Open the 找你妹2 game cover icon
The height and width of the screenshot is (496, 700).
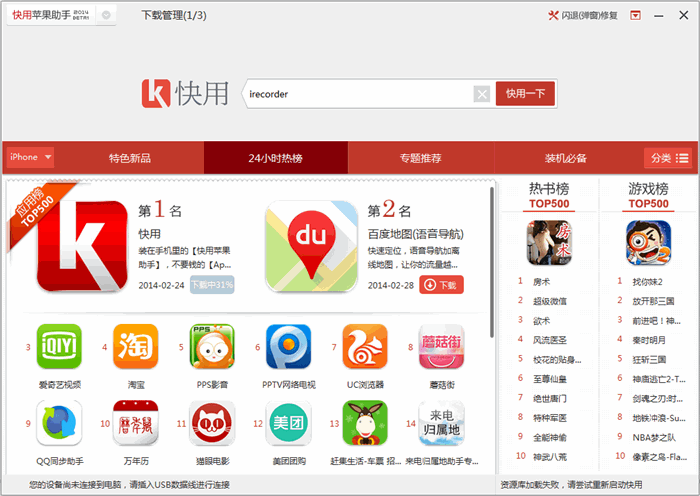click(648, 243)
